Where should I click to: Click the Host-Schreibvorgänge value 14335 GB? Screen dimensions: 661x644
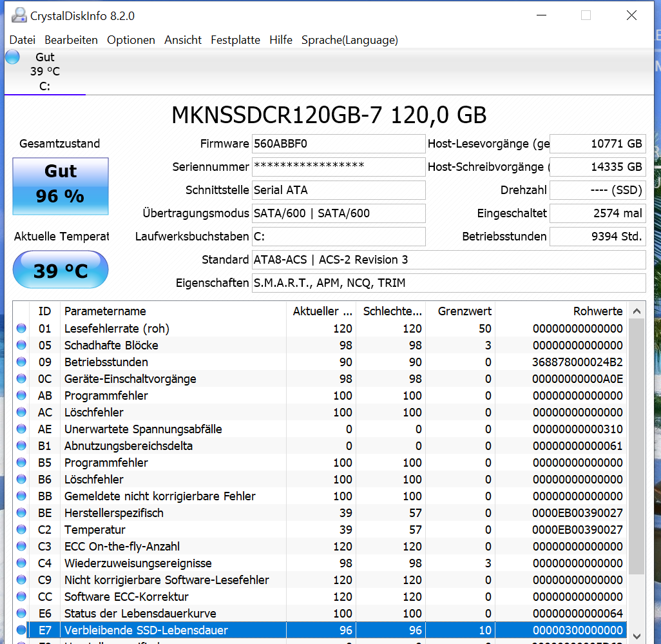pos(597,167)
